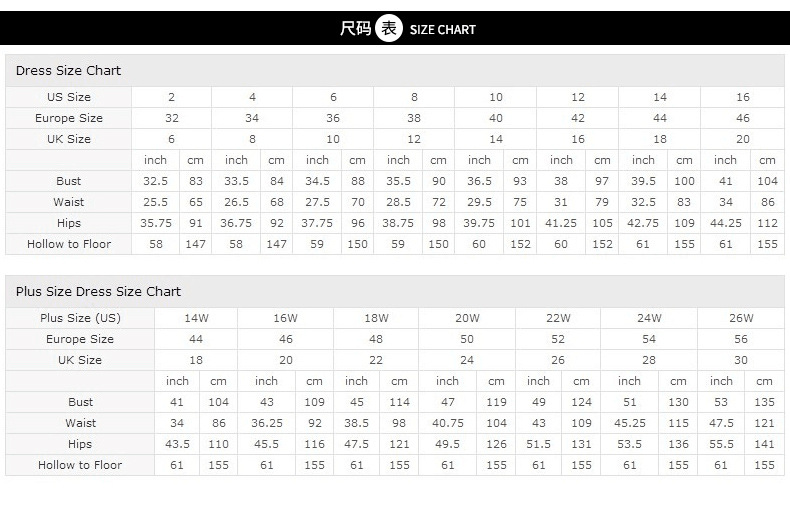Click the UK Size 6 cell
This screenshot has width=790, height=514.
[x=171, y=139]
